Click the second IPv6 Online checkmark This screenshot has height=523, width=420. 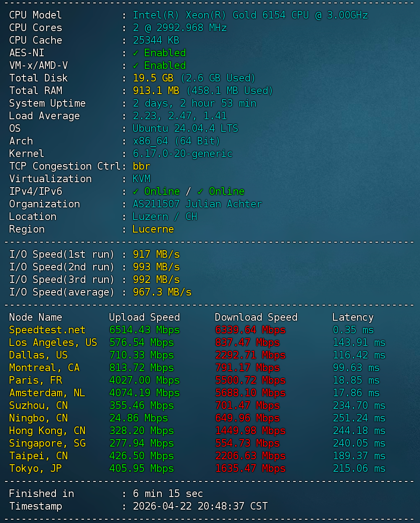[x=200, y=192]
